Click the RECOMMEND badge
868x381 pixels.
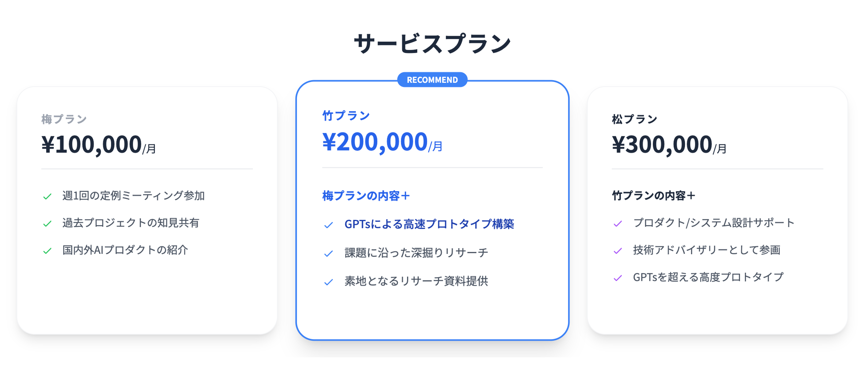[x=432, y=80]
